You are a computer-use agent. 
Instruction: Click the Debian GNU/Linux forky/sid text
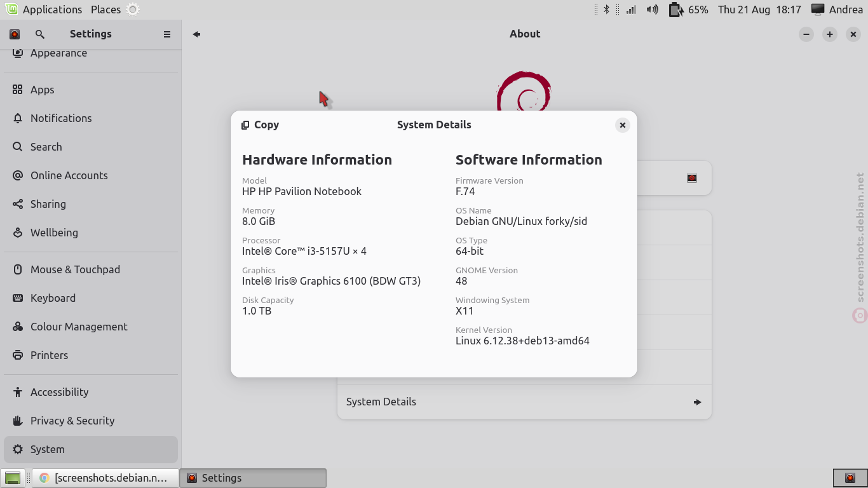coord(521,221)
